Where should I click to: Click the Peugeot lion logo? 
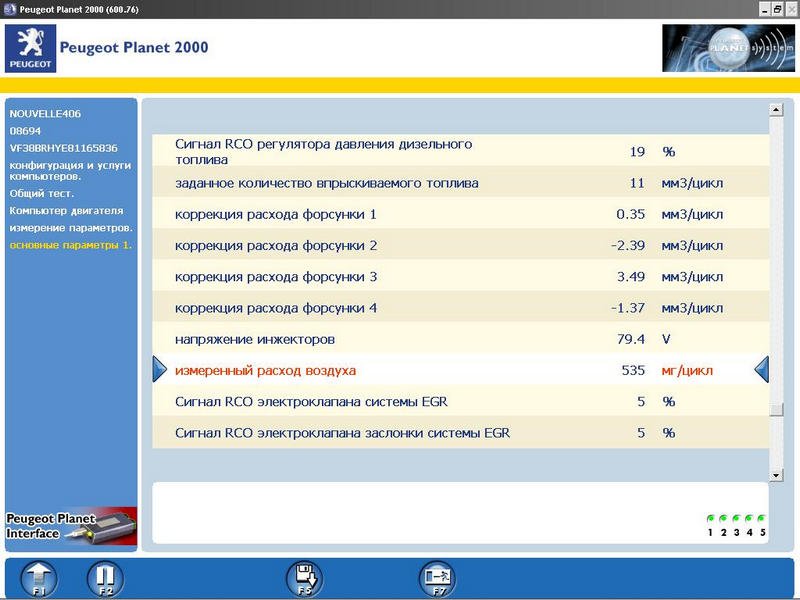click(30, 48)
